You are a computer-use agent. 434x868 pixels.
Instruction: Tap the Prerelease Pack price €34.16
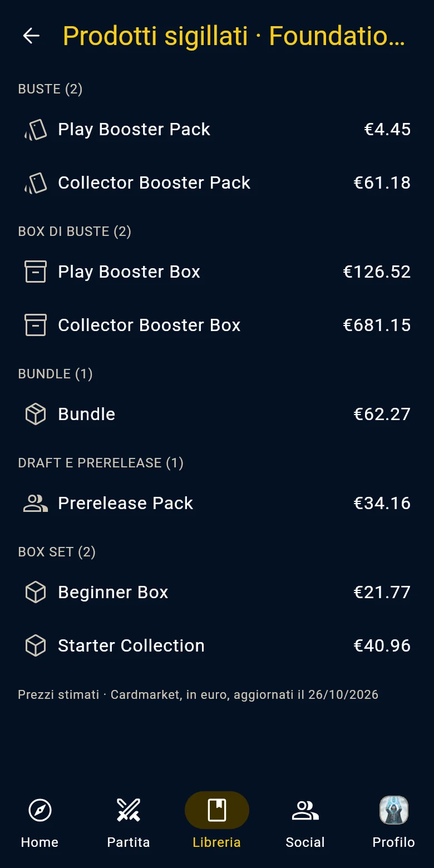(x=382, y=504)
